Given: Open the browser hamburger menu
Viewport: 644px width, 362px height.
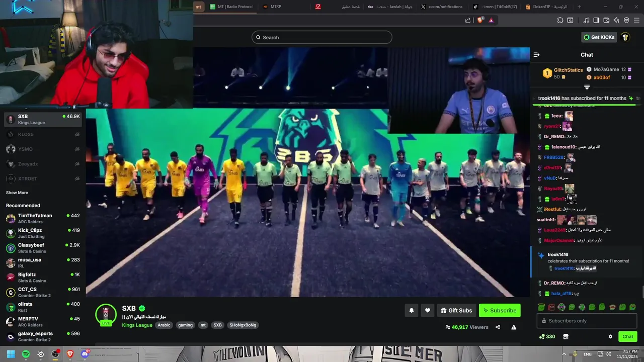Looking at the screenshot, I should pos(637,20).
